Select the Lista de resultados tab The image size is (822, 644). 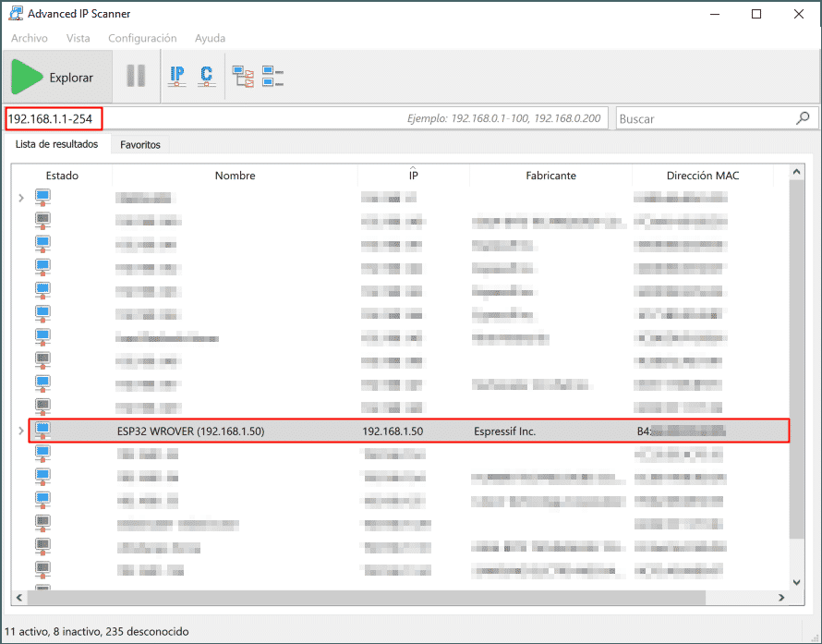56,144
